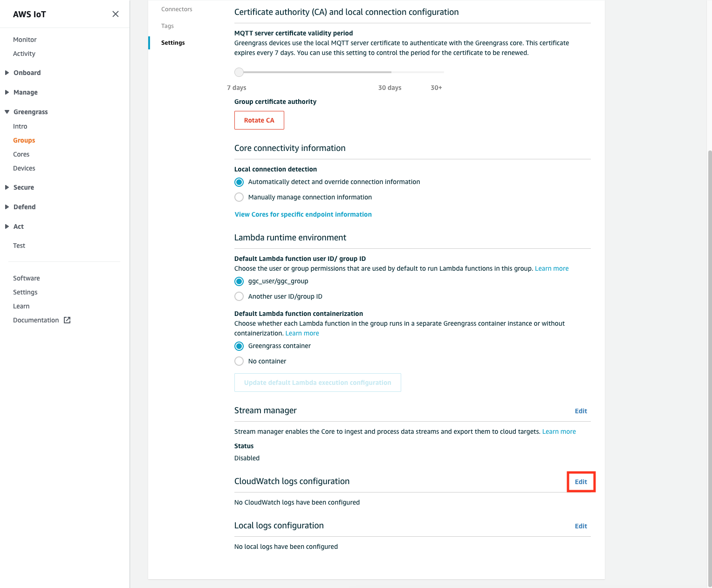The width and height of the screenshot is (712, 588).
Task: Select ggc_user/ggc_group radio option
Action: point(239,281)
